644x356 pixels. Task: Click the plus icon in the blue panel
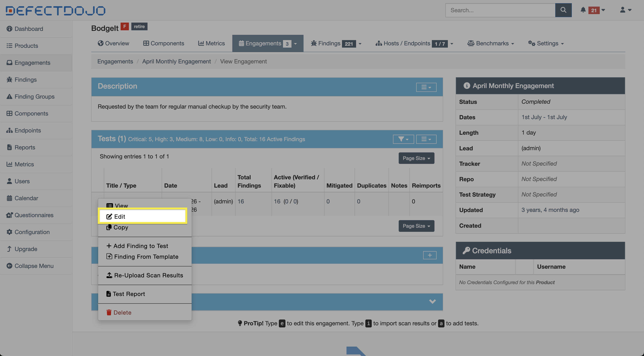coord(430,255)
